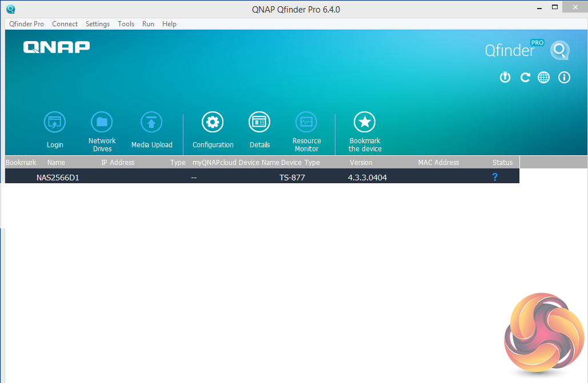Sort by the Device Type column
The width and height of the screenshot is (588, 383).
(x=301, y=162)
